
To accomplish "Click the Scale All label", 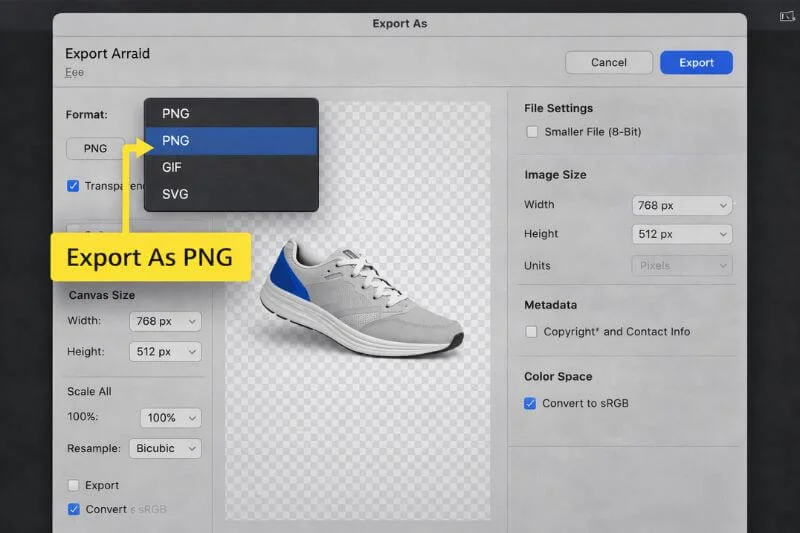I will click(x=89, y=391).
